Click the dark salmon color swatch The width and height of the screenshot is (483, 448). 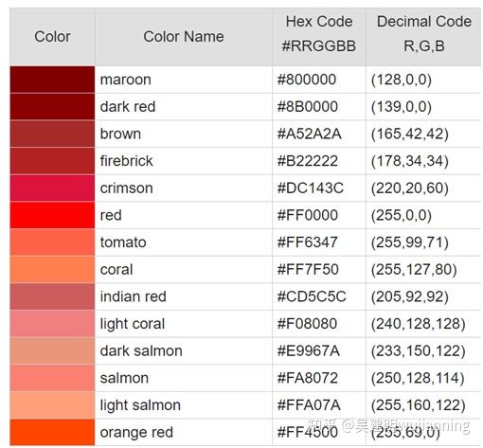pyautogui.click(x=52, y=351)
